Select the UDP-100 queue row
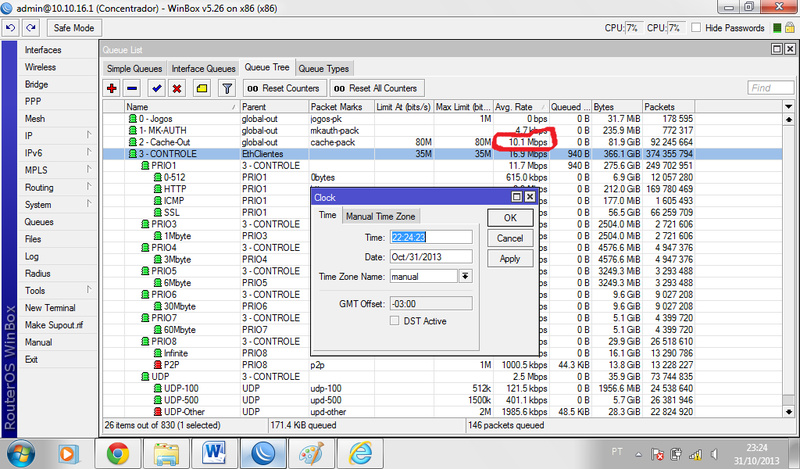This screenshot has width=800, height=469. pos(442,388)
